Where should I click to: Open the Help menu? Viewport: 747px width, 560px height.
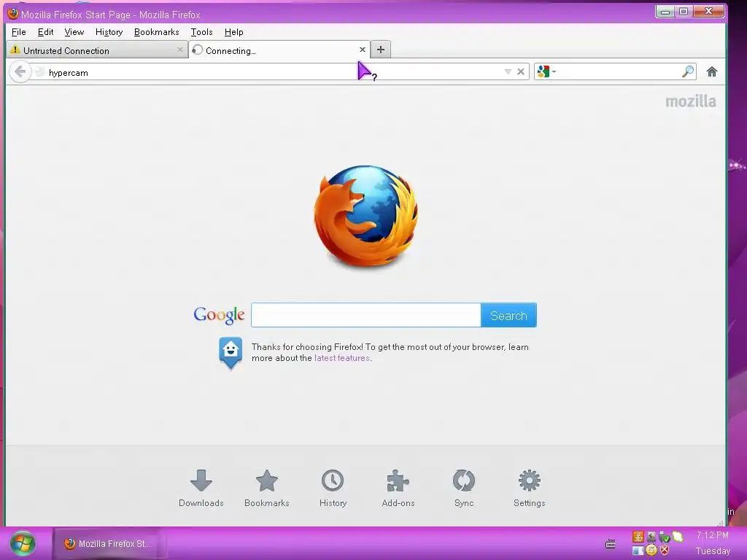(x=233, y=32)
